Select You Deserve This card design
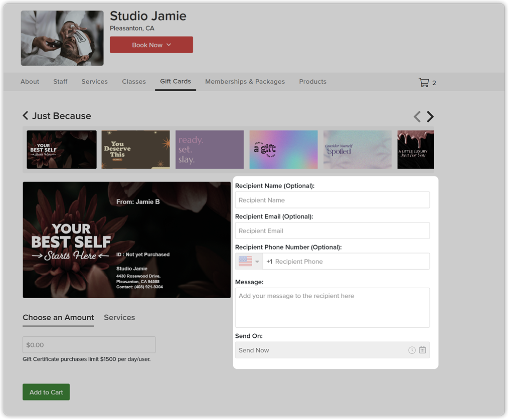 pyautogui.click(x=136, y=149)
